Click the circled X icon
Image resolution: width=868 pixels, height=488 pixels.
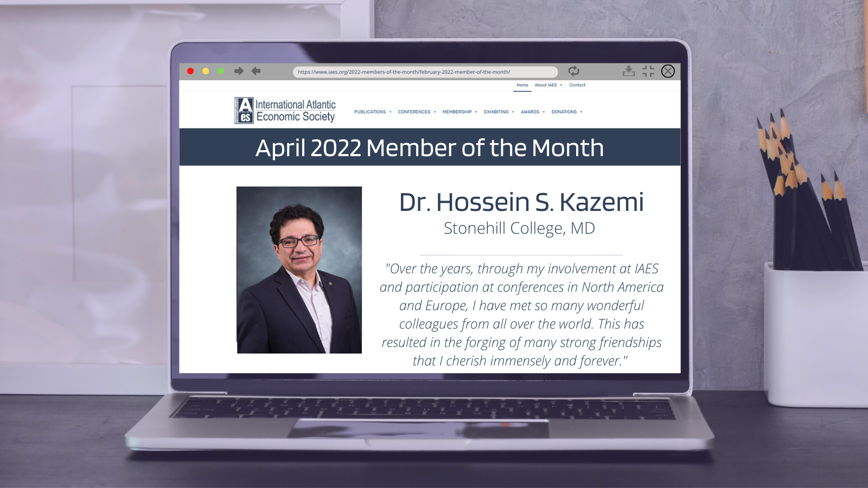pyautogui.click(x=668, y=71)
